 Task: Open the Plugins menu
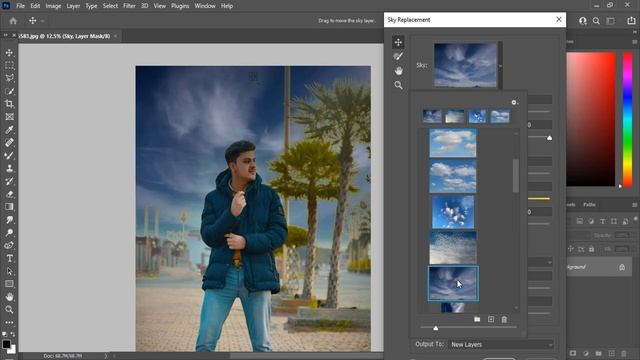180,6
